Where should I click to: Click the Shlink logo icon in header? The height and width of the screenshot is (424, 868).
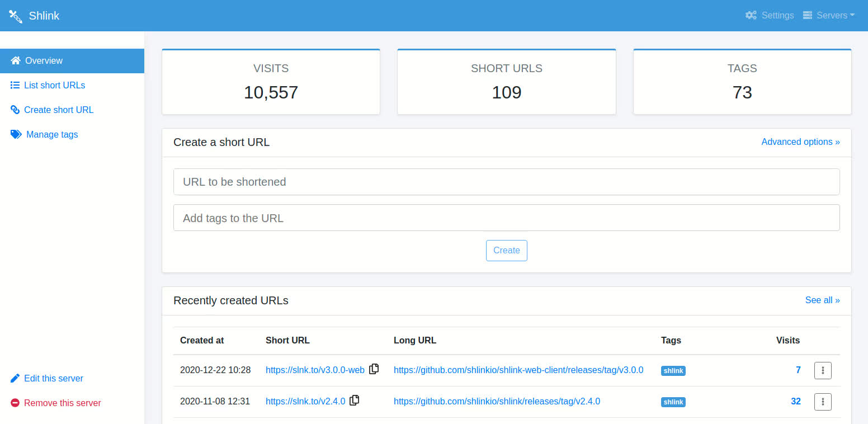tap(16, 16)
